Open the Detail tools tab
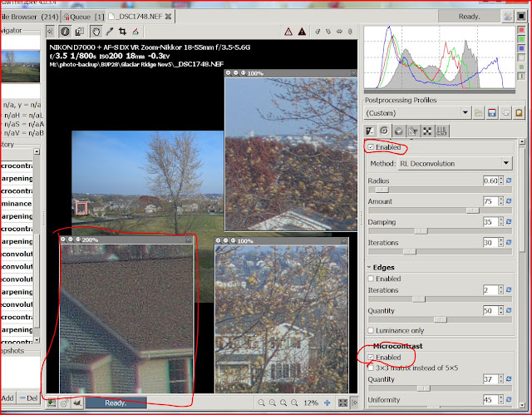 (x=384, y=131)
